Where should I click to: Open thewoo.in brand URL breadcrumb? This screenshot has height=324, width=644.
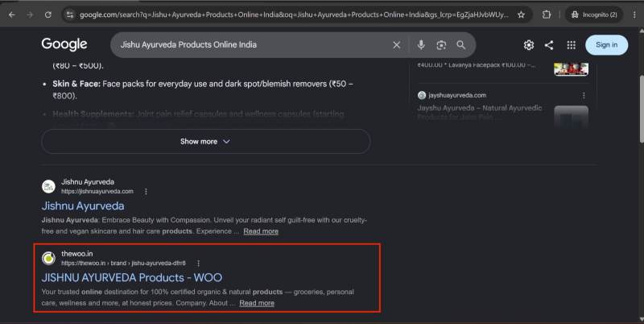[x=123, y=263]
